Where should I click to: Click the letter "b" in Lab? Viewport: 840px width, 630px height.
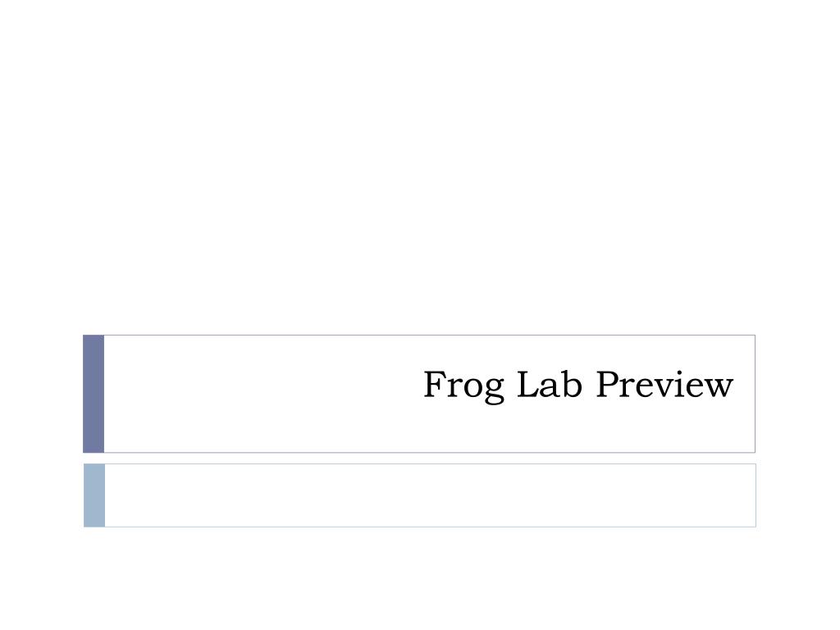(x=572, y=384)
